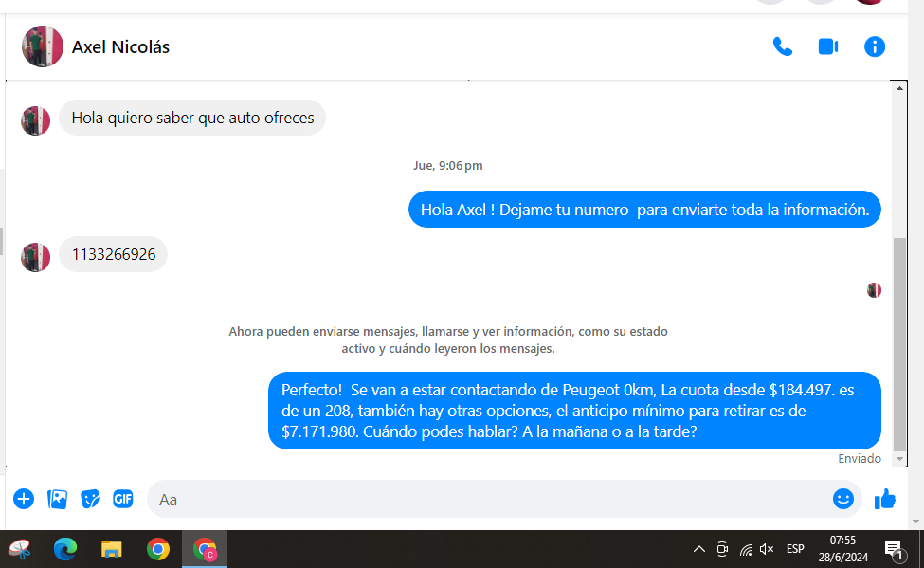Image resolution: width=924 pixels, height=568 pixels.
Task: Click the muted volume tray icon
Action: [767, 549]
